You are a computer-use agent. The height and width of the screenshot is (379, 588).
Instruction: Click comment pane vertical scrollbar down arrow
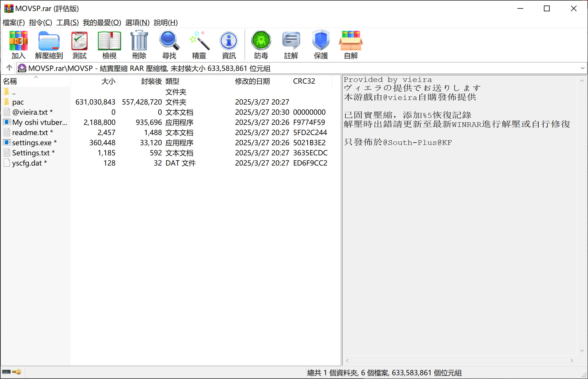click(x=582, y=351)
